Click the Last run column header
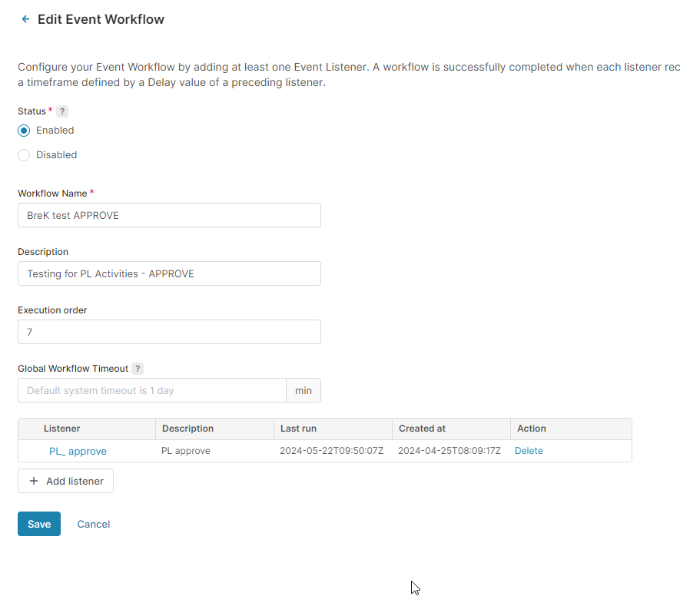680x616 pixels. pos(298,429)
